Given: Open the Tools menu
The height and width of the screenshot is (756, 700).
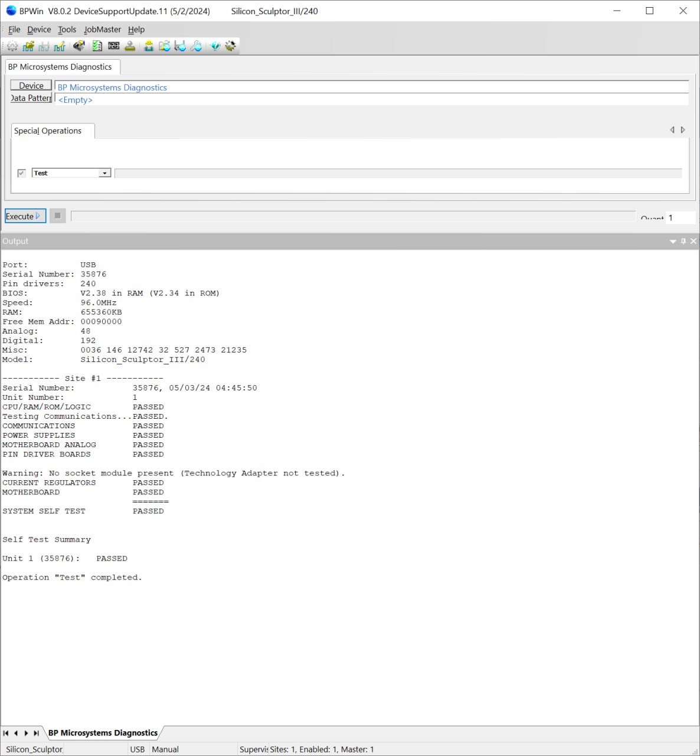Looking at the screenshot, I should click(x=67, y=30).
